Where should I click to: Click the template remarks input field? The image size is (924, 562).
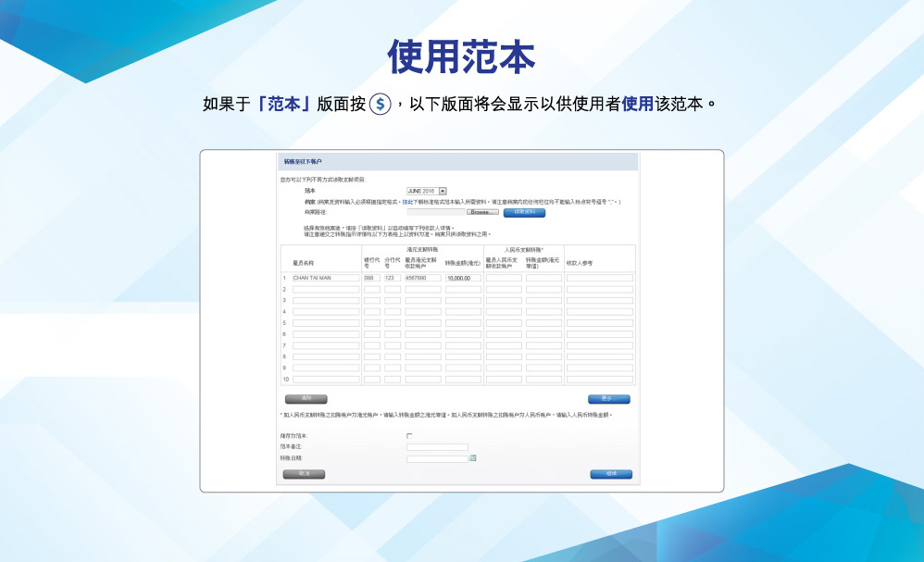437,447
